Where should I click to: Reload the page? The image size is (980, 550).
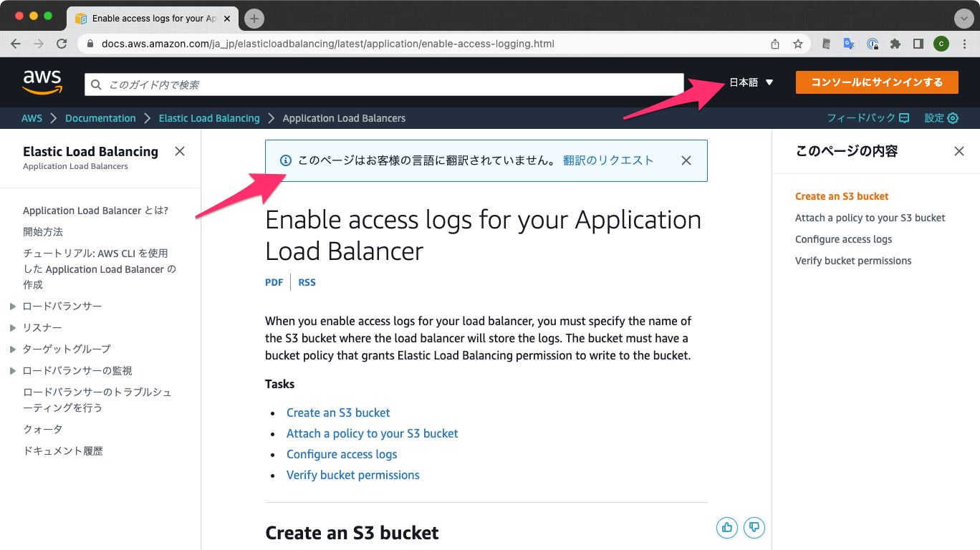coord(62,44)
